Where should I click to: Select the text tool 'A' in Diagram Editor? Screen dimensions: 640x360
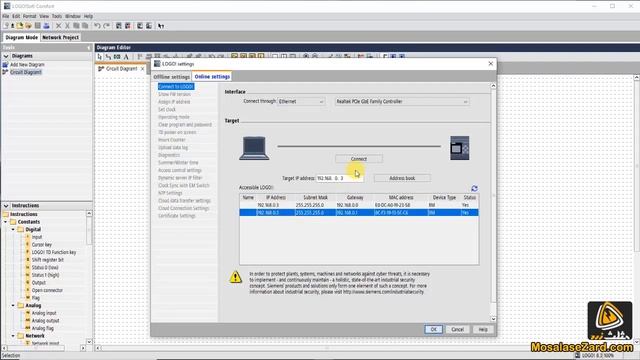click(126, 57)
